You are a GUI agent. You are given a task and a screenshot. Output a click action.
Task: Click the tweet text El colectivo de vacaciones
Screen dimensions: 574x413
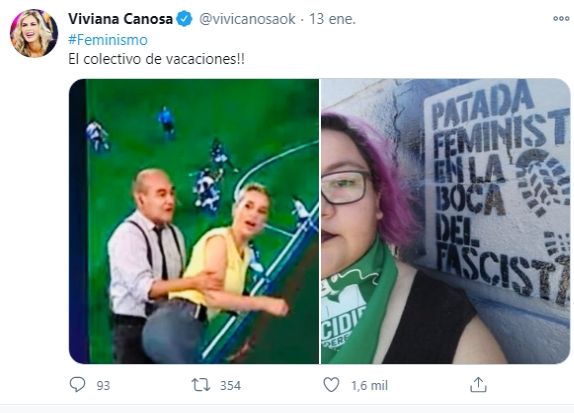point(156,59)
